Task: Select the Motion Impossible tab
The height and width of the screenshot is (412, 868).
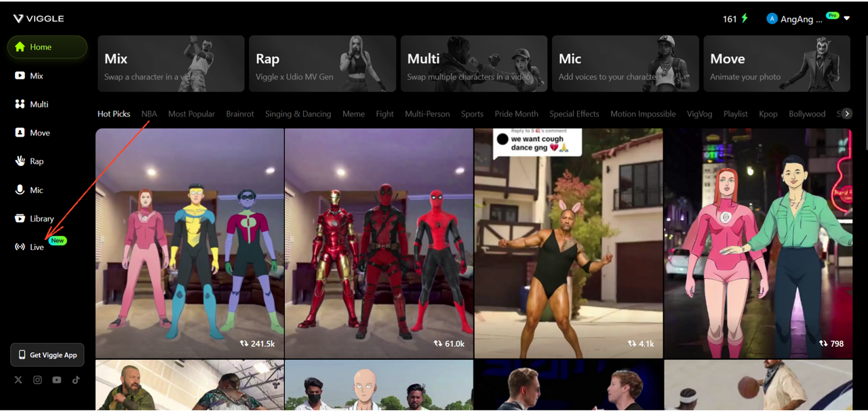Action: [643, 114]
